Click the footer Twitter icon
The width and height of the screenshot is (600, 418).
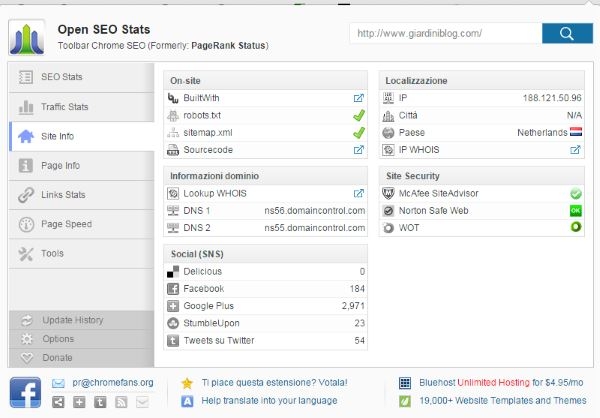[100, 402]
